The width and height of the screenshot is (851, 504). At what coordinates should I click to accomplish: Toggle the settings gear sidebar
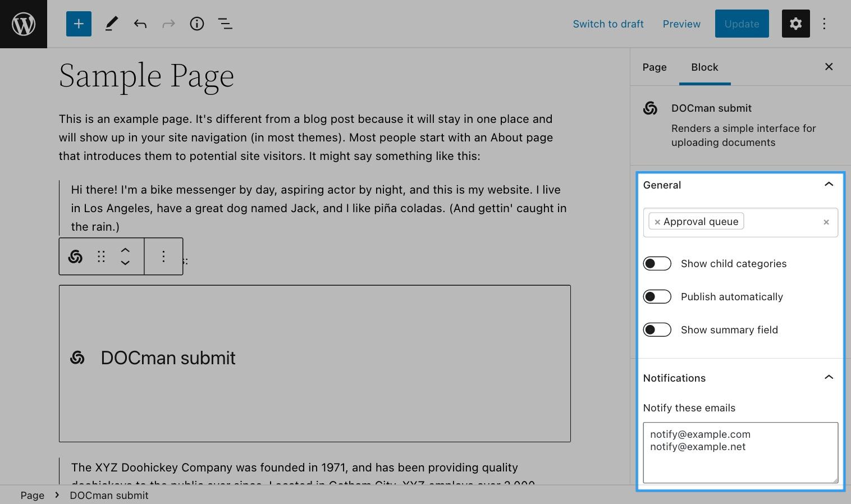tap(796, 24)
